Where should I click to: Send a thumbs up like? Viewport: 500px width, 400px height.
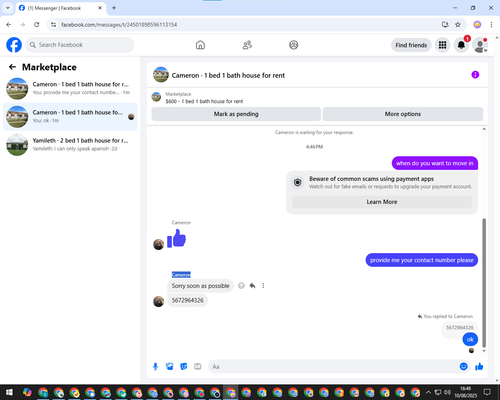tap(479, 367)
